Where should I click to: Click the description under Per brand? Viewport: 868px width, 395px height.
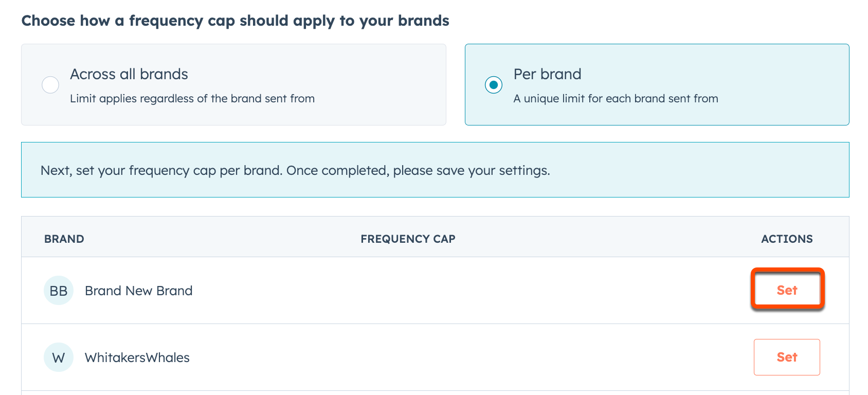click(x=615, y=98)
